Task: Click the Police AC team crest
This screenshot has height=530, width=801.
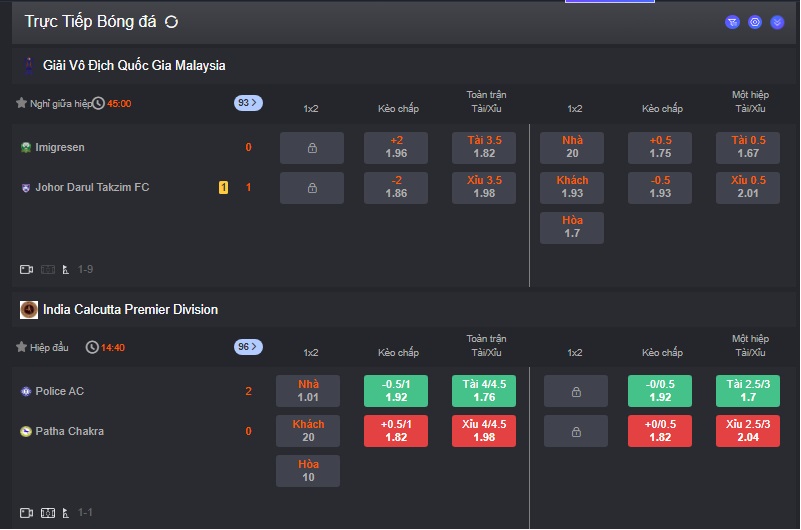Action: click(26, 391)
